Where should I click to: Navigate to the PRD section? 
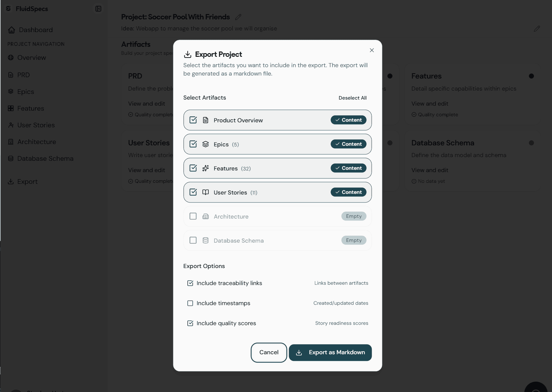coord(23,75)
